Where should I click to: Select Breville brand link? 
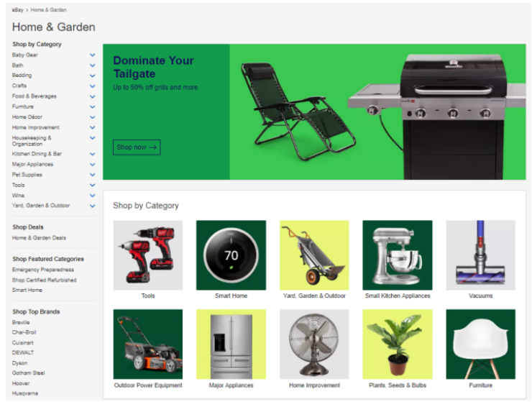click(x=21, y=323)
